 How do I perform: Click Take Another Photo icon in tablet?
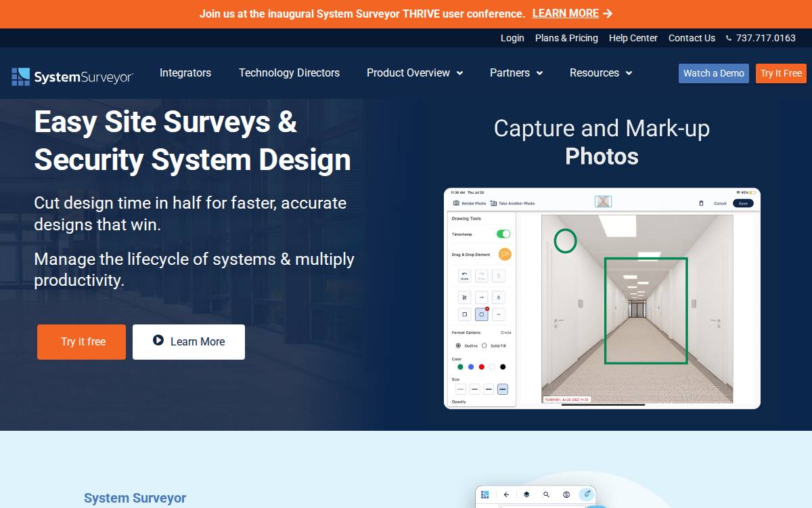(x=494, y=203)
